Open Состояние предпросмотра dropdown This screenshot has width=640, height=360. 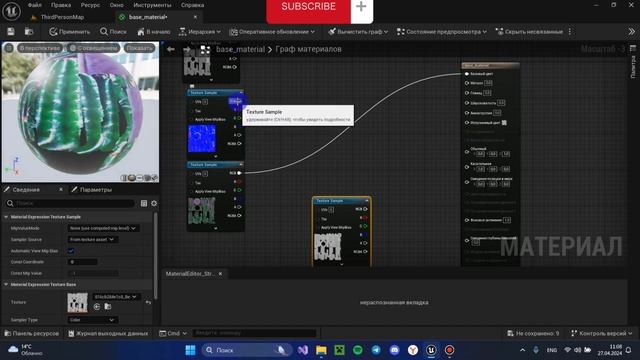442,31
